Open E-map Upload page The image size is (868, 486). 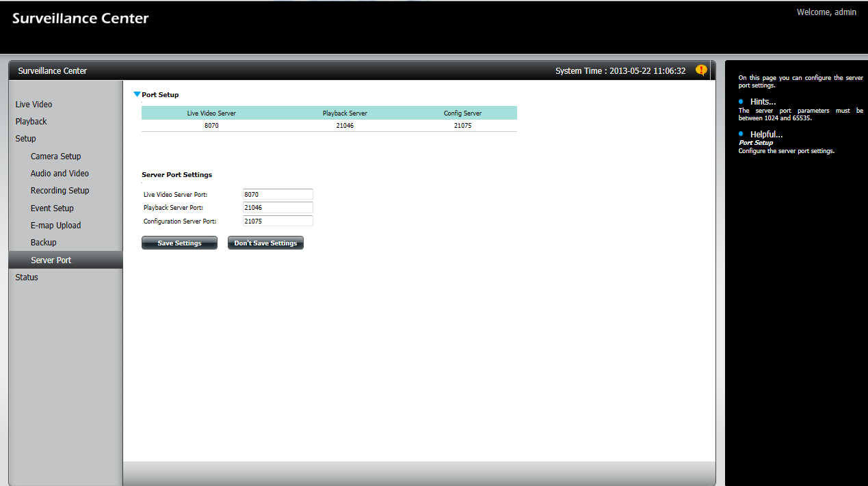pos(55,225)
